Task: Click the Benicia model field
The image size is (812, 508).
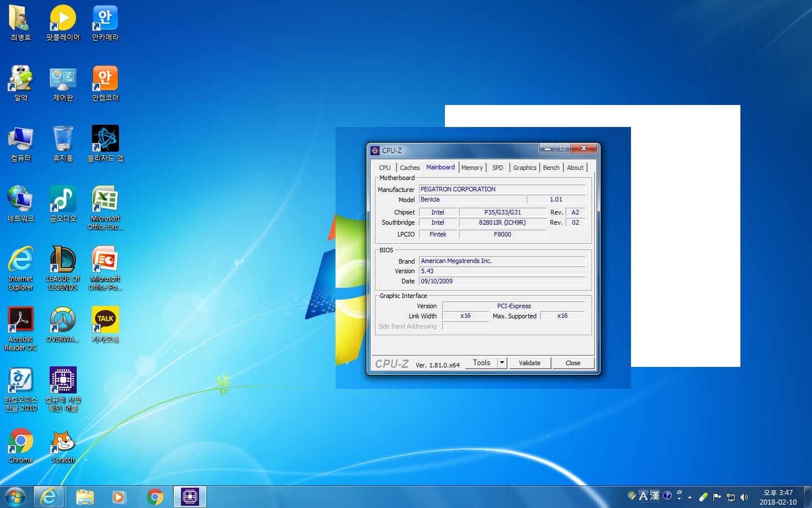Action: [472, 199]
